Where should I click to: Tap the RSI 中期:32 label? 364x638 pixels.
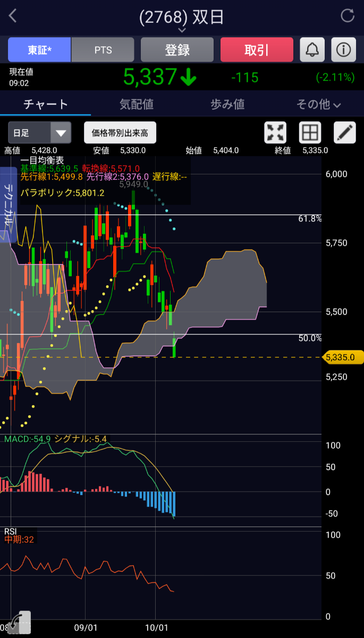(x=19, y=539)
